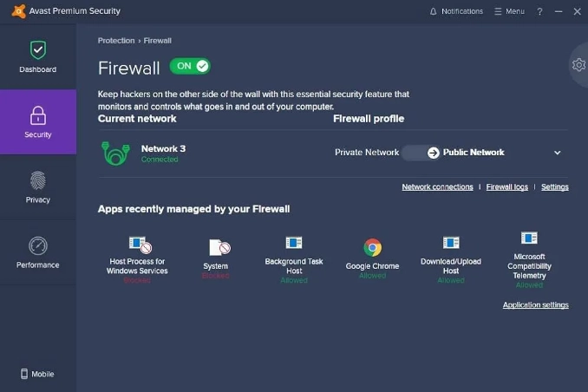The height and width of the screenshot is (392, 588).
Task: Open the Application settings link
Action: click(x=535, y=305)
